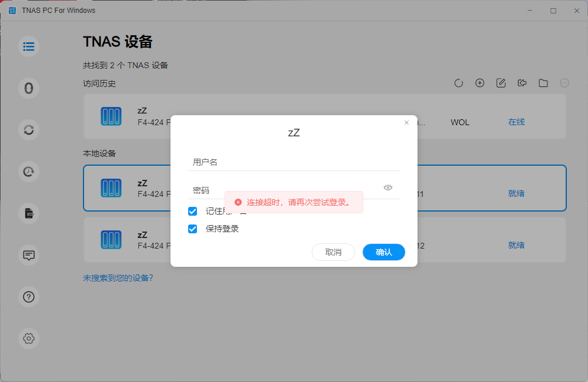Minimize the TNAS PC window
Image resolution: width=588 pixels, height=382 pixels.
[530, 11]
